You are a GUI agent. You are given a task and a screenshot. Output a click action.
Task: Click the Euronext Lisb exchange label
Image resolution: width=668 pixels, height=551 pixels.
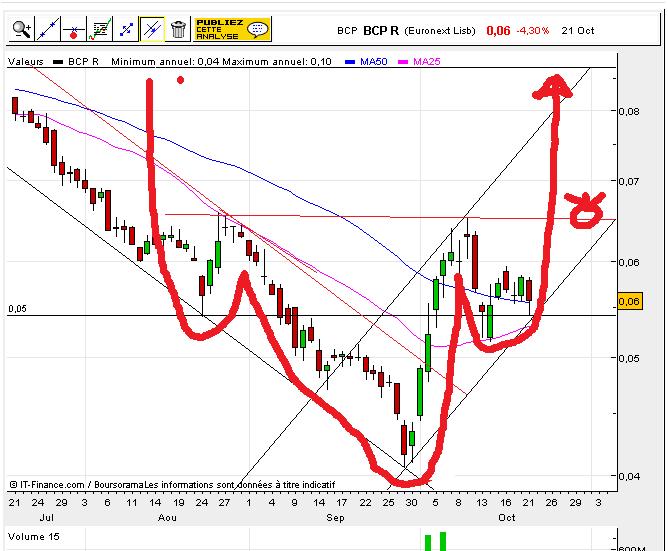click(x=440, y=31)
